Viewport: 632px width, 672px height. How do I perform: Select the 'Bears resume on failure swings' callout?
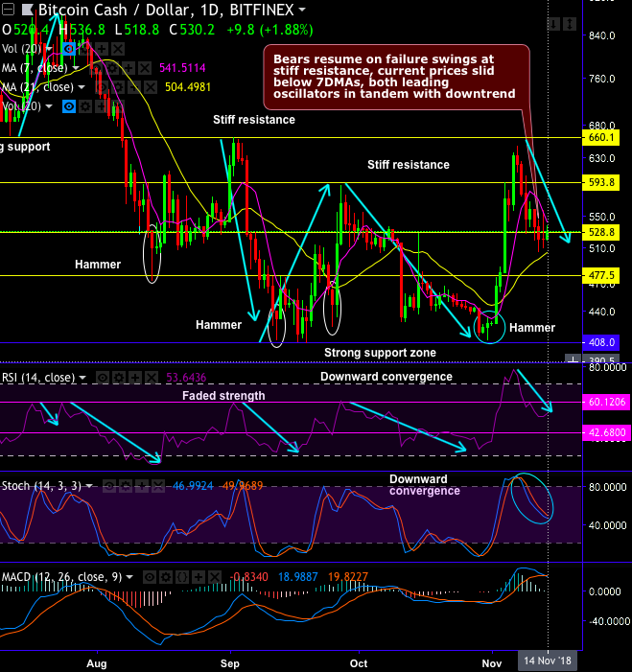coord(396,77)
